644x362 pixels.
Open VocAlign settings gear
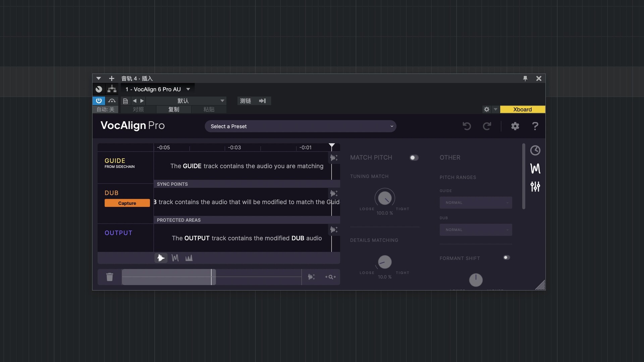[x=515, y=126]
